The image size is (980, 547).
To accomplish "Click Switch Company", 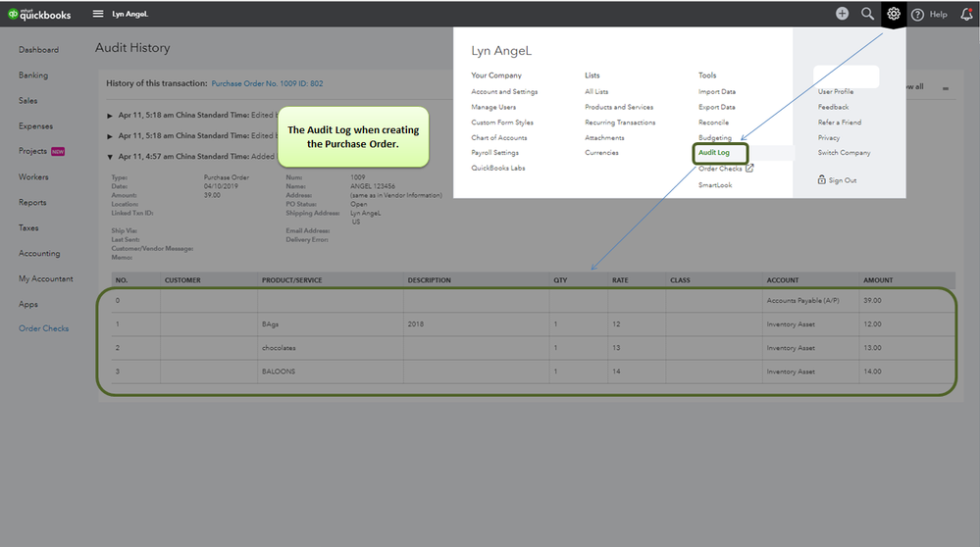I will point(844,152).
